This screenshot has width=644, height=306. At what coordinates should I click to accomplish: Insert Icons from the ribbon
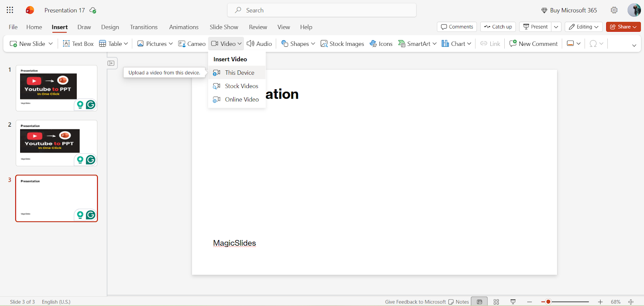(381, 43)
